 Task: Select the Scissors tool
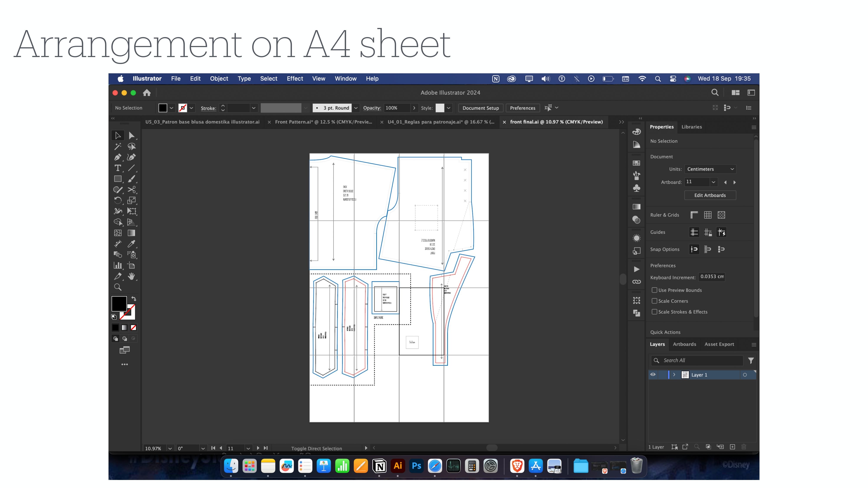click(x=132, y=190)
